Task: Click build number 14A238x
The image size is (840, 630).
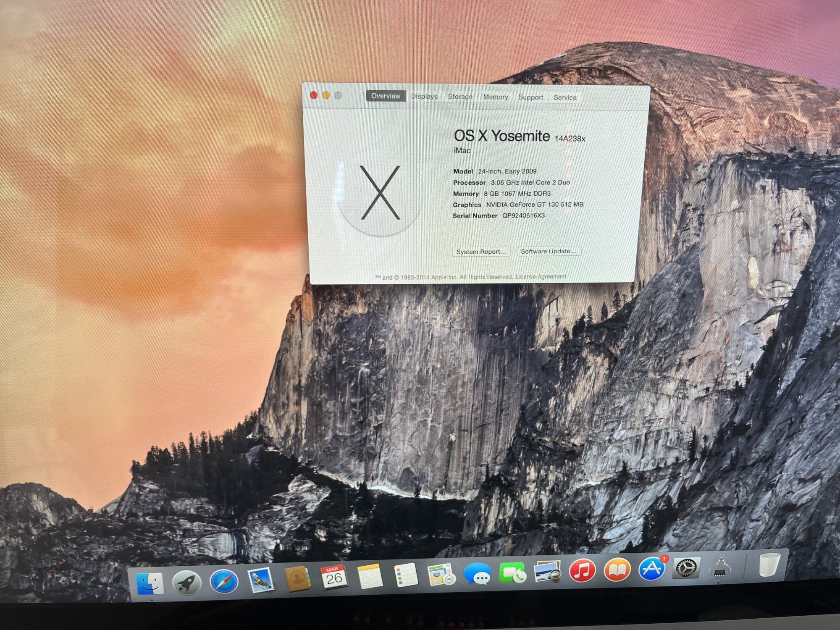Action: click(x=570, y=139)
